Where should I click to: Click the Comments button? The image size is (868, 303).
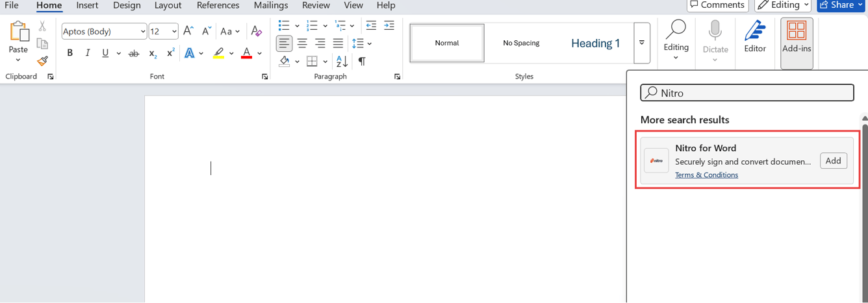point(718,5)
